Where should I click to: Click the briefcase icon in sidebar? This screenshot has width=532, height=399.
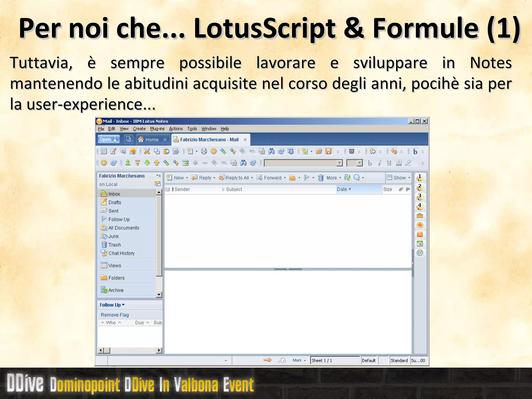click(420, 216)
